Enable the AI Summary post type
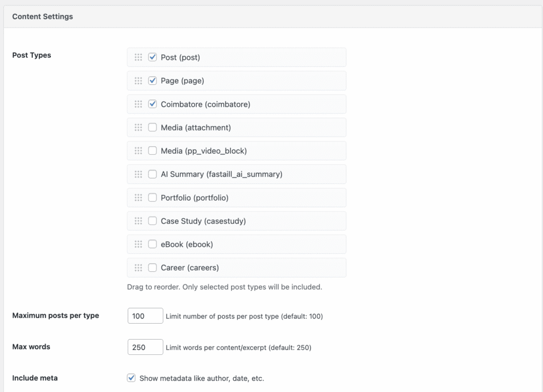 coord(152,174)
